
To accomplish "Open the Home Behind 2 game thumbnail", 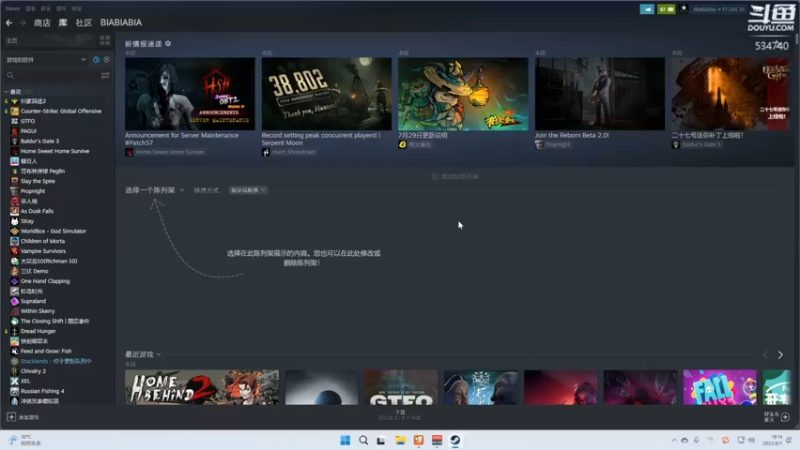I will tap(202, 387).
